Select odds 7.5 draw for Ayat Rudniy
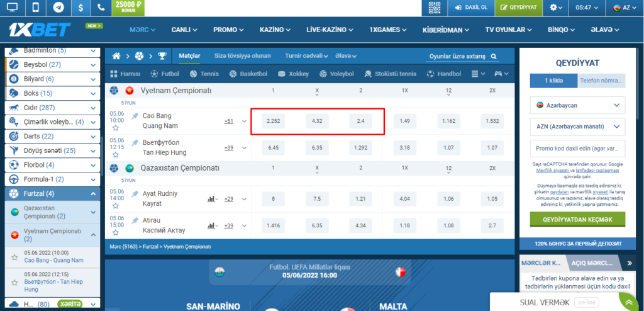Viewport: 644px width, 311px height. (x=317, y=199)
